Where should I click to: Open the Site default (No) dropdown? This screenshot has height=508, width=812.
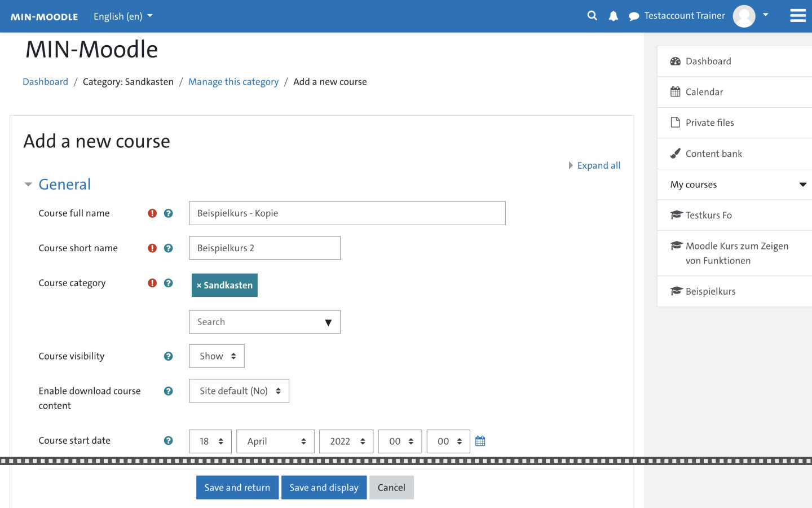[x=239, y=391]
